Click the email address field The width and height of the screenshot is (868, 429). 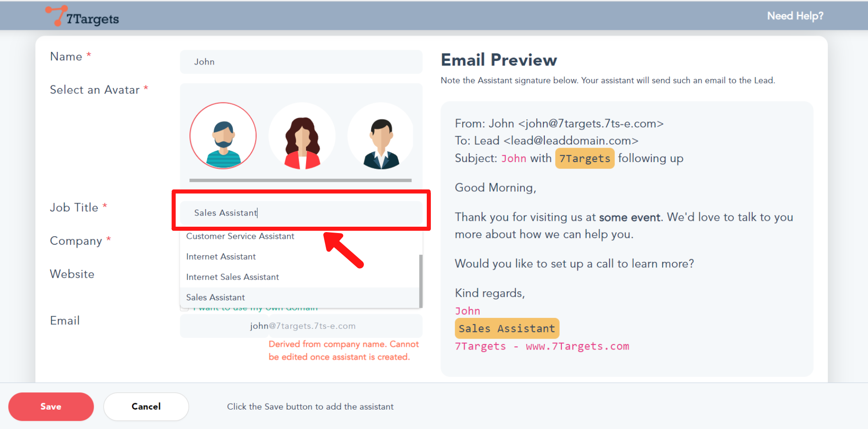(301, 326)
